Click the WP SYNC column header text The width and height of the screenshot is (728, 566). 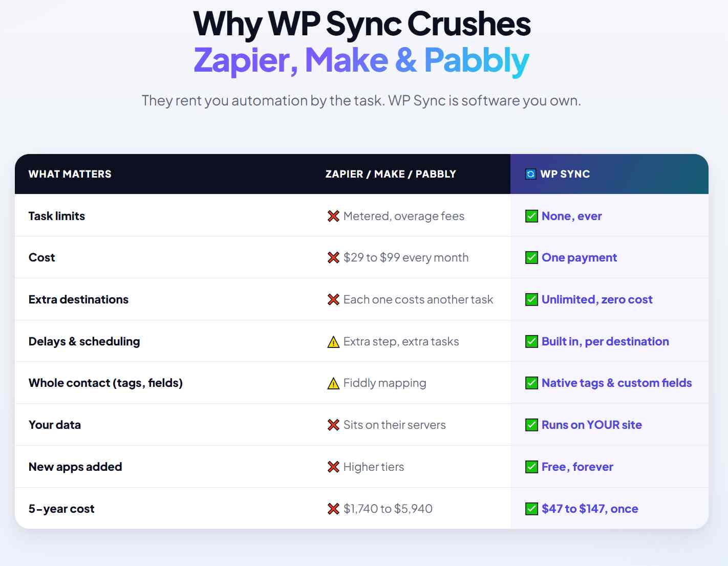pyautogui.click(x=565, y=174)
